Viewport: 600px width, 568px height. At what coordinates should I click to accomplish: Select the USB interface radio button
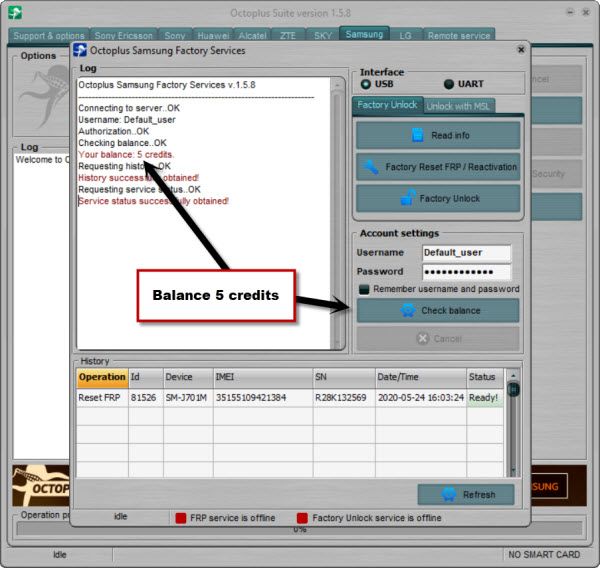pos(365,84)
